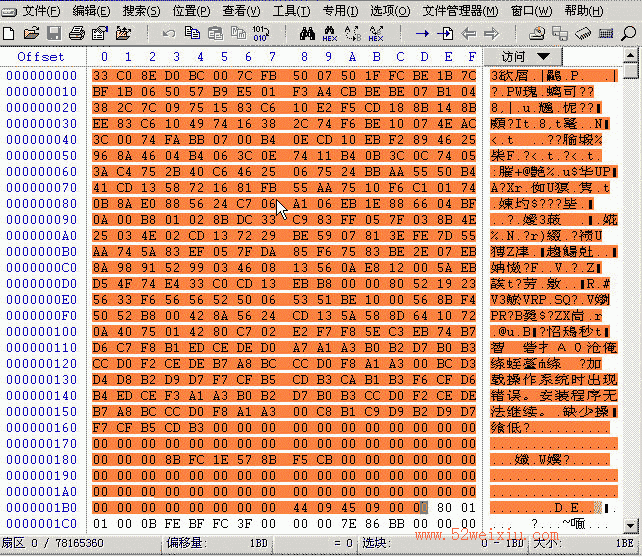The image size is (642, 557).
Task: Click the Paste clipboard icon
Action: [215, 33]
